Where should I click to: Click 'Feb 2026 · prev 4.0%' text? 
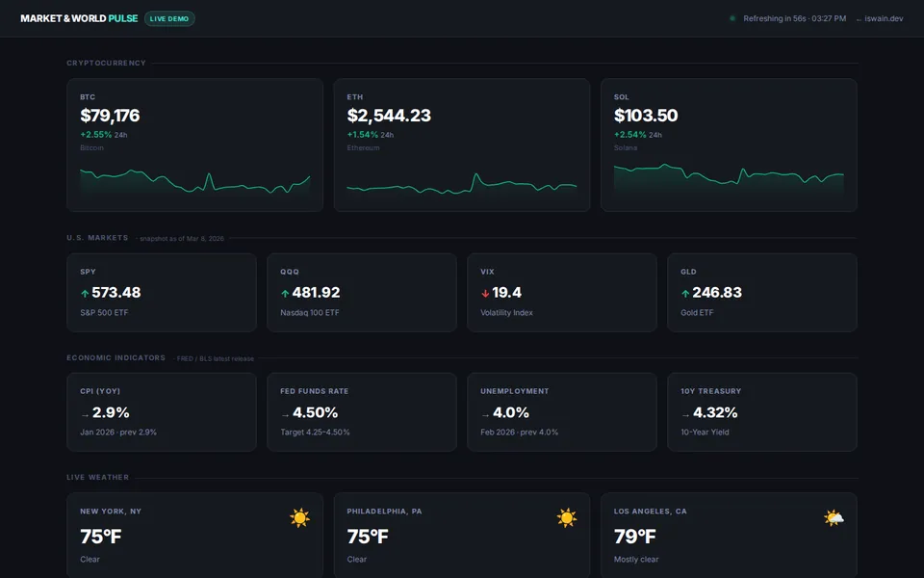[519, 433]
